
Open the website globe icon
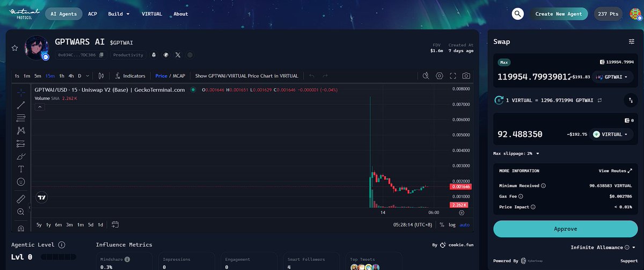point(190,55)
